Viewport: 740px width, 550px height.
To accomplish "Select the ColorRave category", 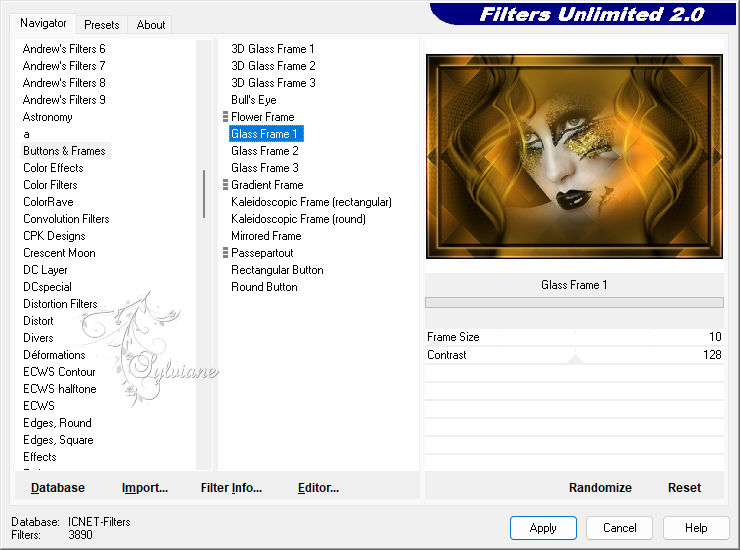I will 48,202.
